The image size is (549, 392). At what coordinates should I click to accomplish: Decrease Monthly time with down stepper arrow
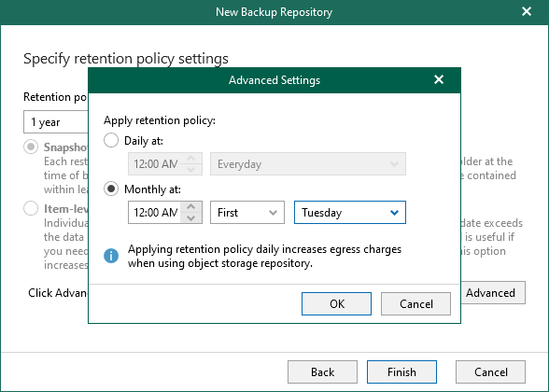pyautogui.click(x=191, y=218)
